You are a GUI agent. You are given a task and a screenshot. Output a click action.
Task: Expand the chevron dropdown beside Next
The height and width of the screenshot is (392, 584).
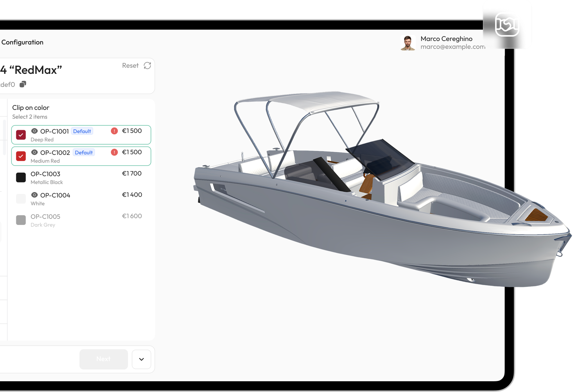(x=141, y=359)
